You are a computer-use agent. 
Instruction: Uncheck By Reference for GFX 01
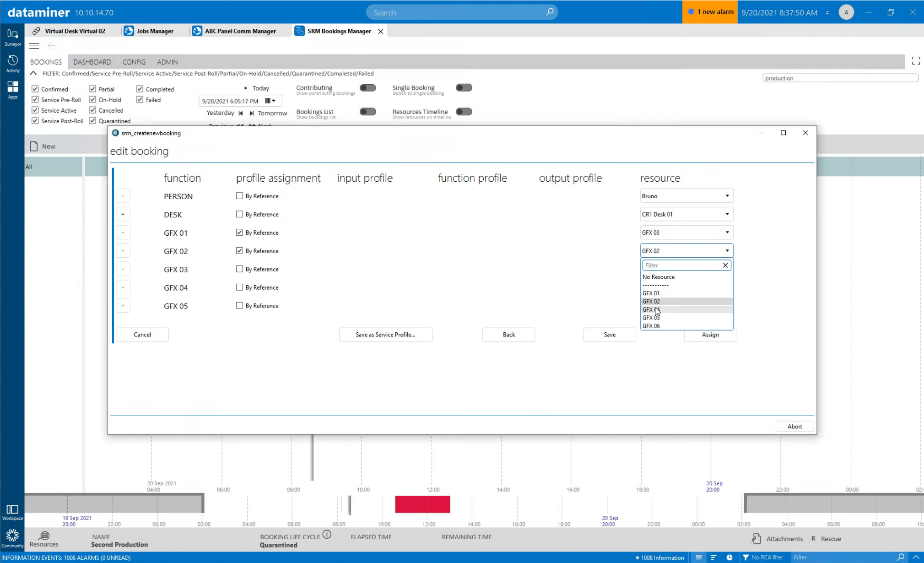(x=239, y=233)
